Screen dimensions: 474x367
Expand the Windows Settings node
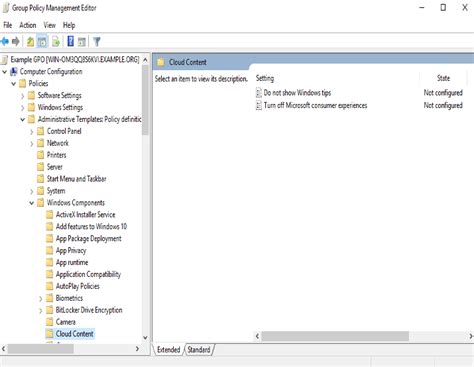23,108
